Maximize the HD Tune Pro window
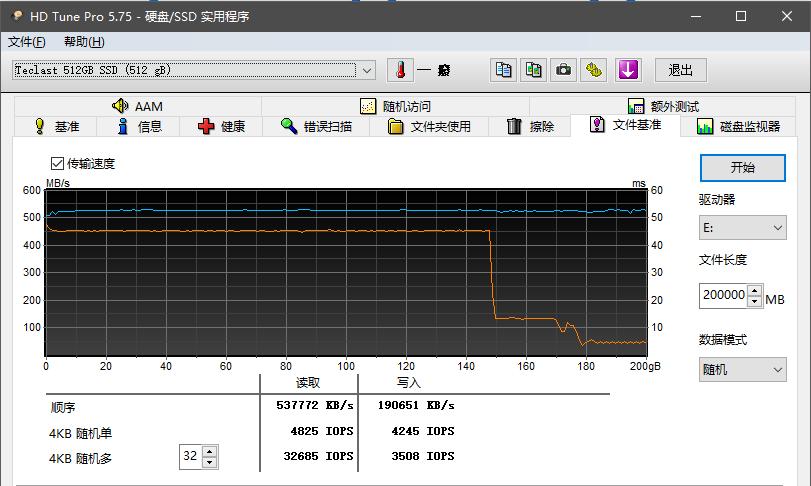 [x=741, y=16]
